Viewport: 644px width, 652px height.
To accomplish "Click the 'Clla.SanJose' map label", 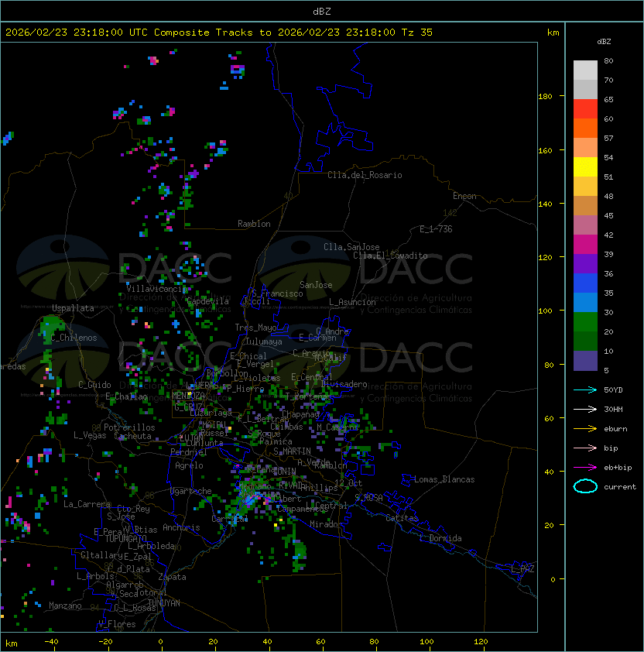I will pyautogui.click(x=351, y=247).
